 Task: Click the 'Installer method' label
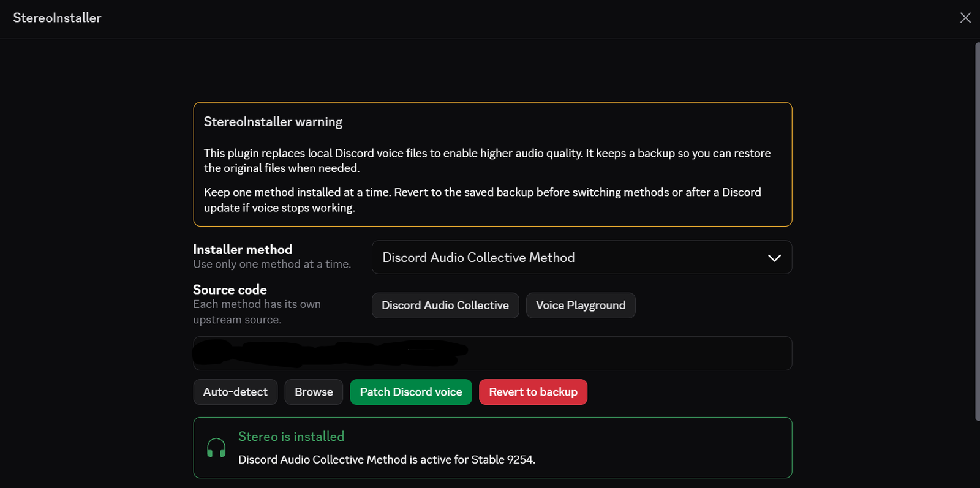(243, 249)
